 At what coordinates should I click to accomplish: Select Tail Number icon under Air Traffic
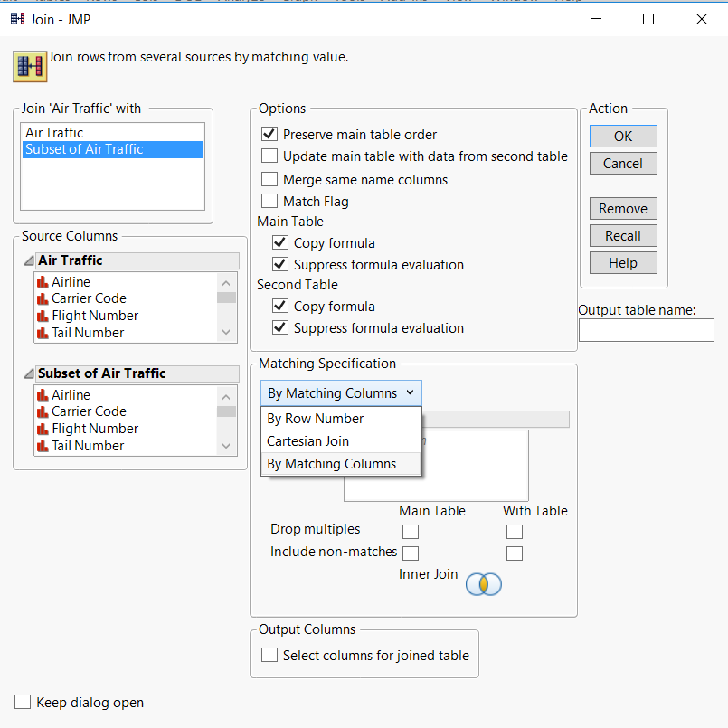tap(43, 333)
